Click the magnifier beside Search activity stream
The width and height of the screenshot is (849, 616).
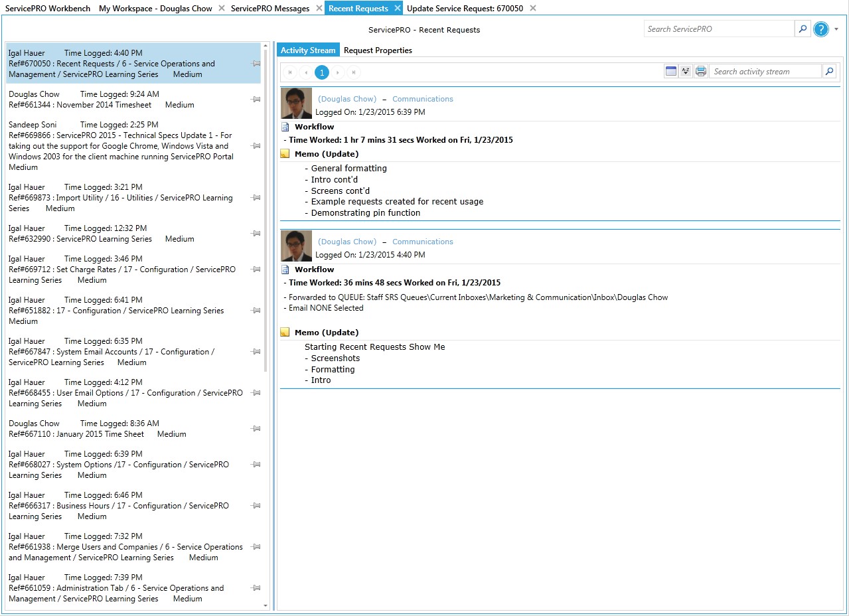click(x=829, y=72)
